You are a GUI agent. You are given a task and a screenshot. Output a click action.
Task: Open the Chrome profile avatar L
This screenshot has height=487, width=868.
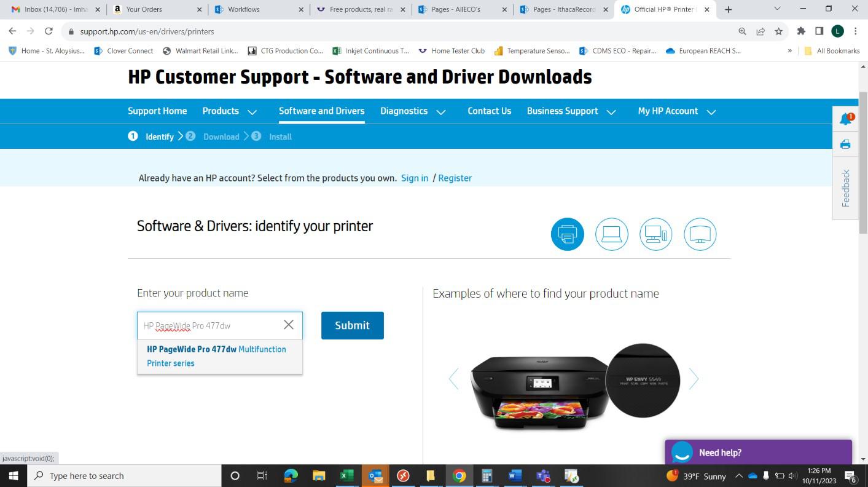pyautogui.click(x=837, y=31)
